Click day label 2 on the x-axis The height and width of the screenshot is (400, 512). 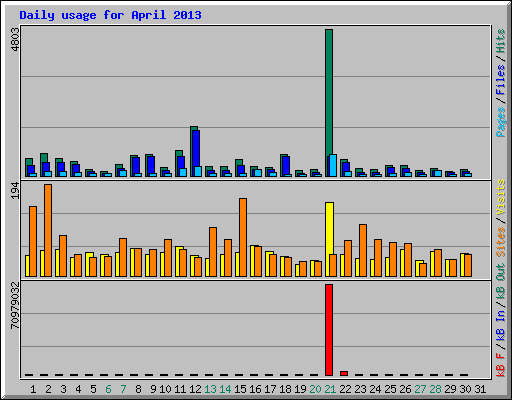pos(48,389)
